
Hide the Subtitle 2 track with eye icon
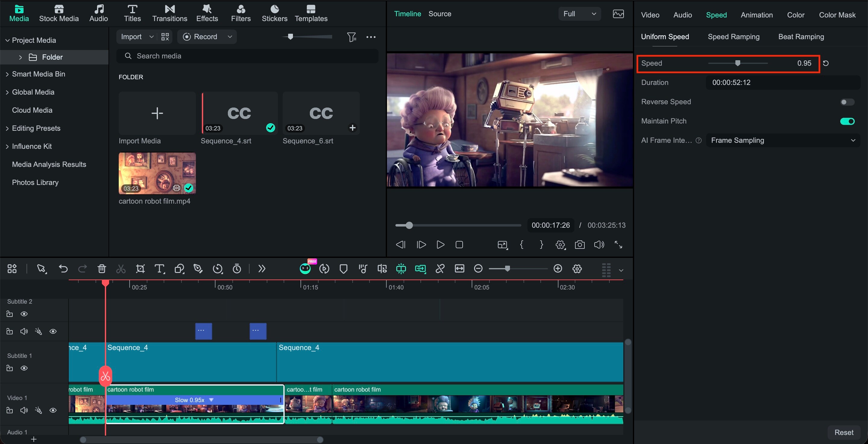tap(24, 314)
